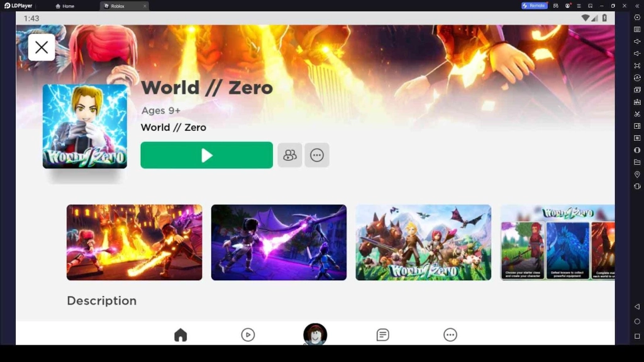This screenshot has width=644, height=362.
Task: View the purple dragon night screenshot
Action: [279, 243]
